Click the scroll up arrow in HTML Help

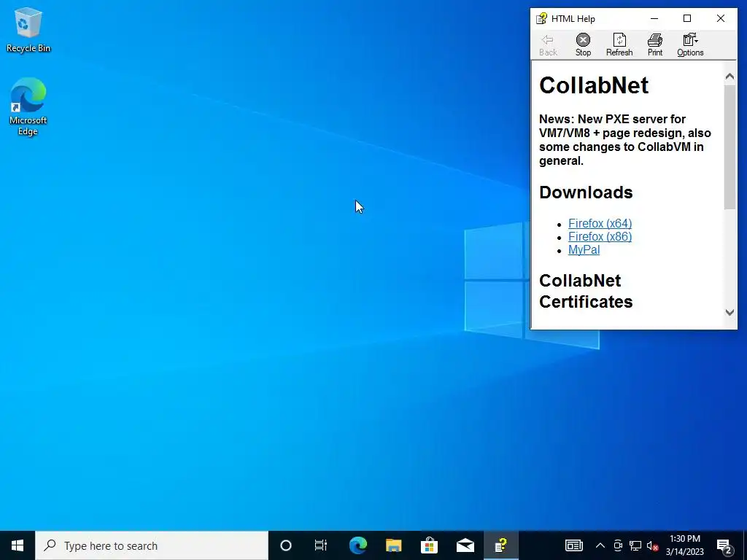(x=729, y=77)
